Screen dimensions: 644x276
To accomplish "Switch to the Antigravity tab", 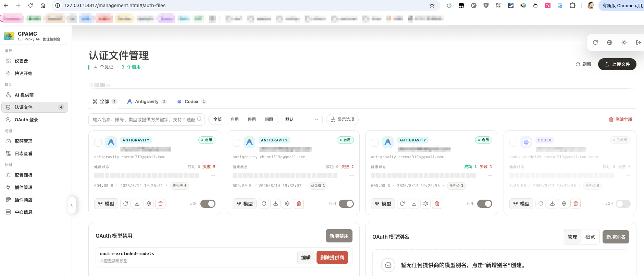I will 147,101.
